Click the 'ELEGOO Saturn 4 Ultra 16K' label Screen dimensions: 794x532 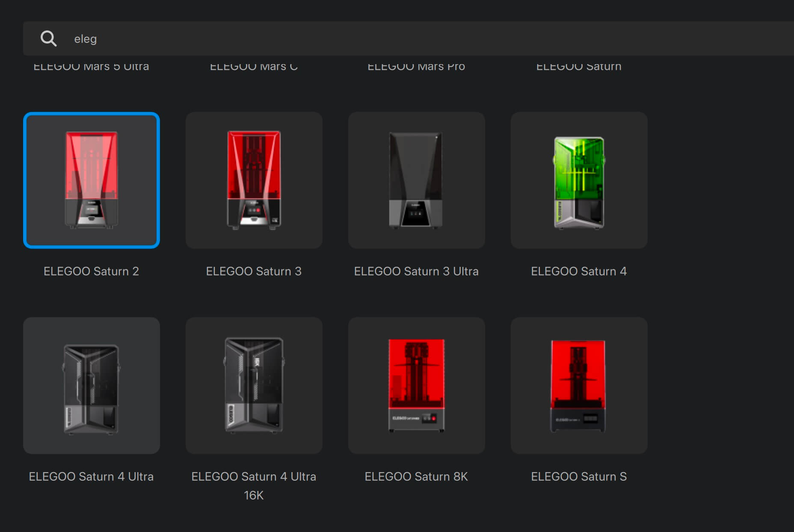point(254,486)
